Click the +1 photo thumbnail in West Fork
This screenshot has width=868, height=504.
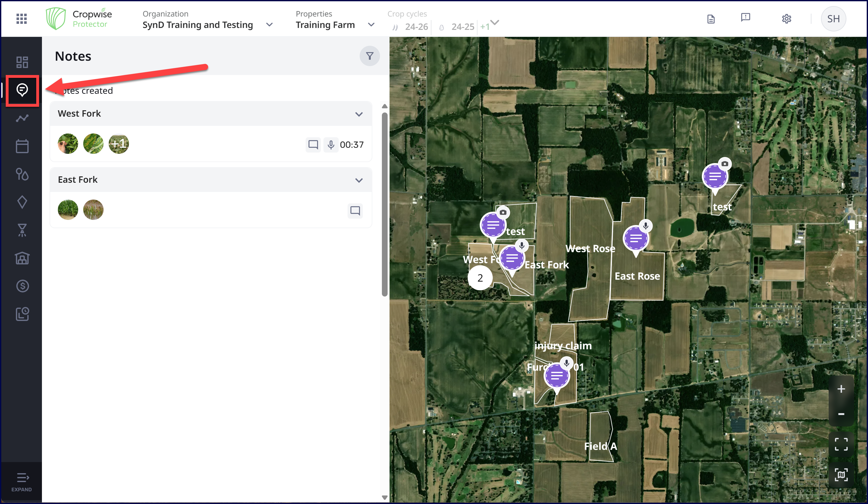coord(119,144)
